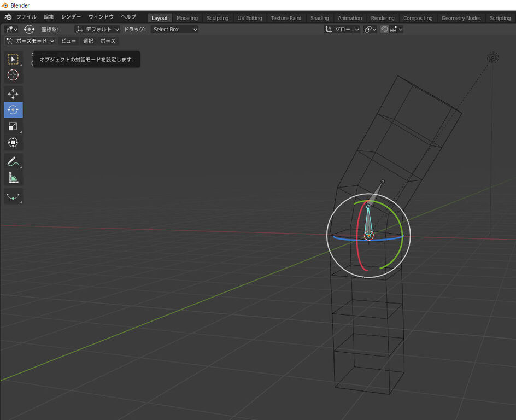This screenshot has height=420, width=516.
Task: Click the light object in viewport
Action: (x=492, y=57)
